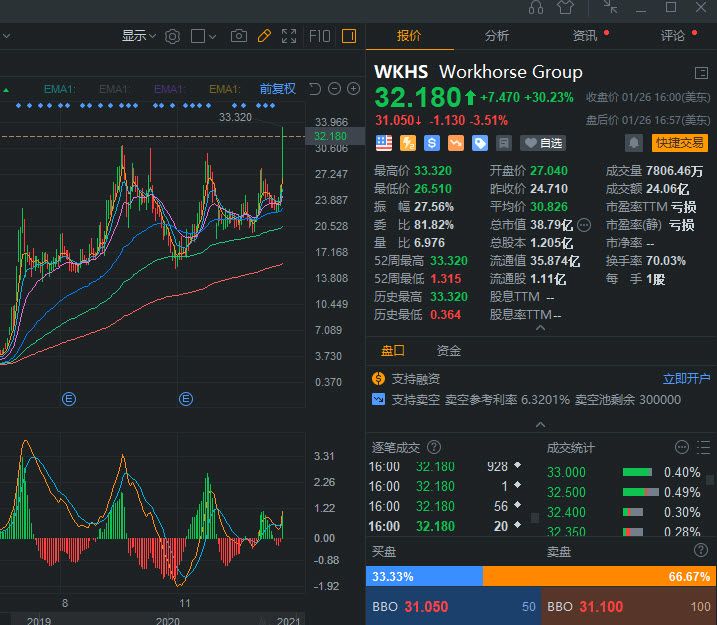Screen dimensions: 717x625
Task: Collapse quote details with up chevron
Action: click(x=540, y=328)
